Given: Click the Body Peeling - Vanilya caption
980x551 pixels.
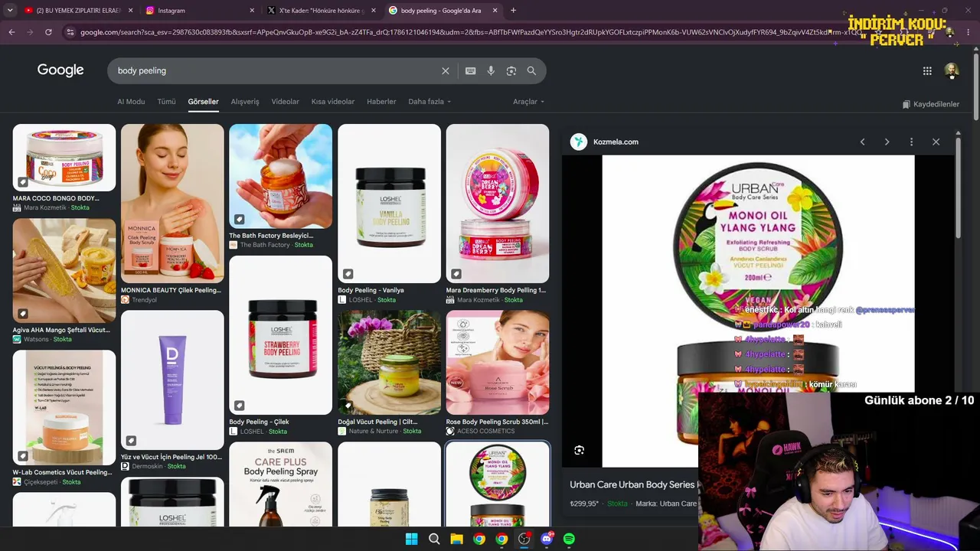Looking at the screenshot, I should coord(371,290).
